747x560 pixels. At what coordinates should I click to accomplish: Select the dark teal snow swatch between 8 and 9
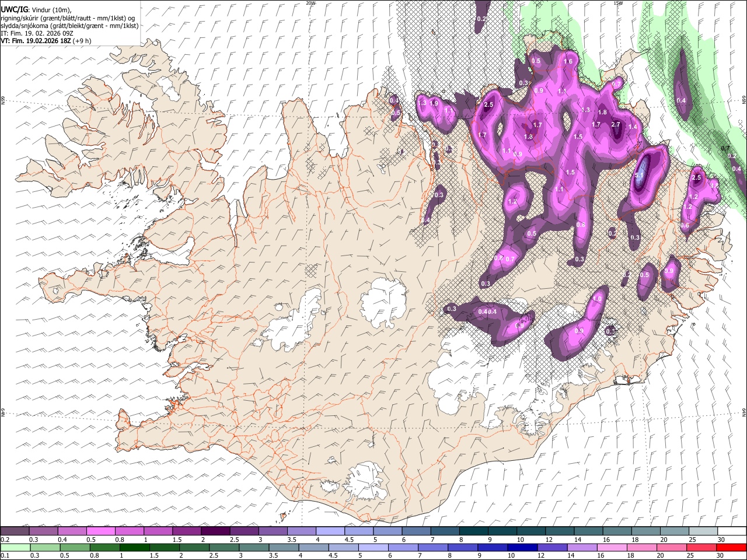click(x=474, y=531)
